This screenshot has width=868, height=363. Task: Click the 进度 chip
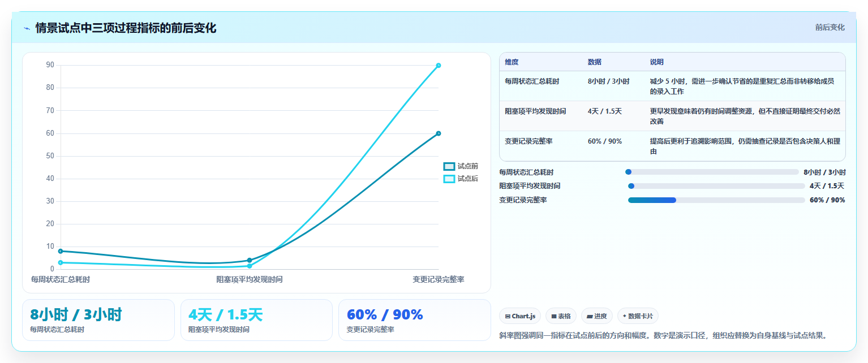pyautogui.click(x=596, y=316)
